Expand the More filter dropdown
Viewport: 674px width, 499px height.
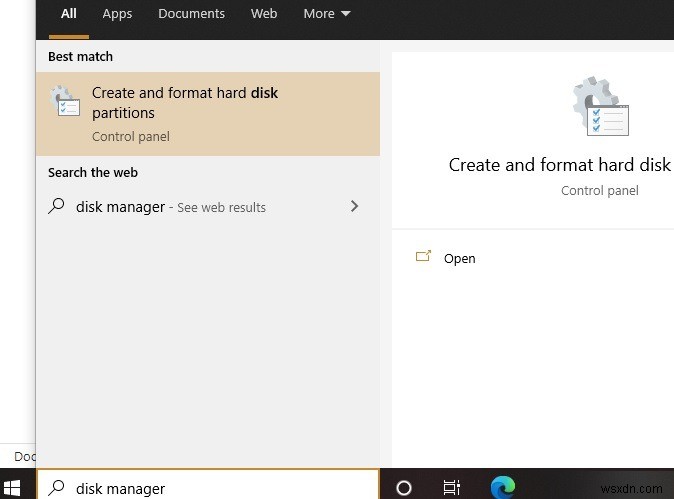click(x=327, y=14)
